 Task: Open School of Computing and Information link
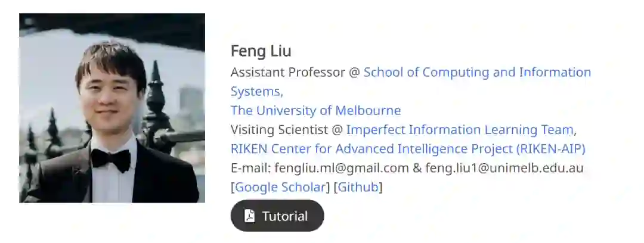pyautogui.click(x=477, y=73)
